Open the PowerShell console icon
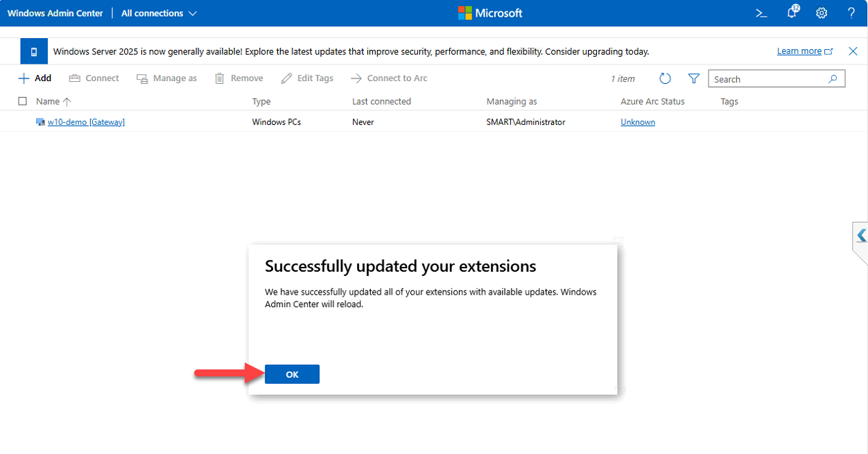The width and height of the screenshot is (868, 454). tap(761, 13)
